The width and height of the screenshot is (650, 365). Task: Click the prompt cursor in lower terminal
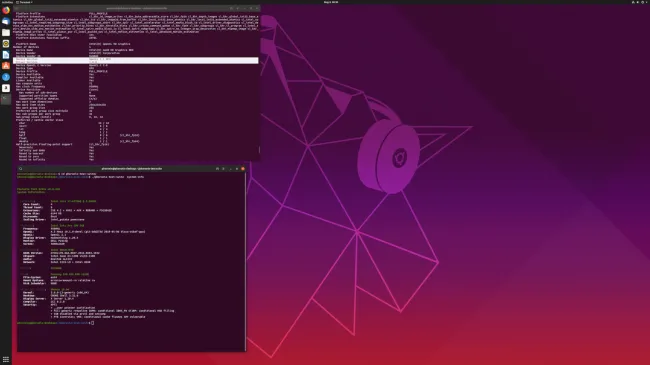pyautogui.click(x=92, y=323)
